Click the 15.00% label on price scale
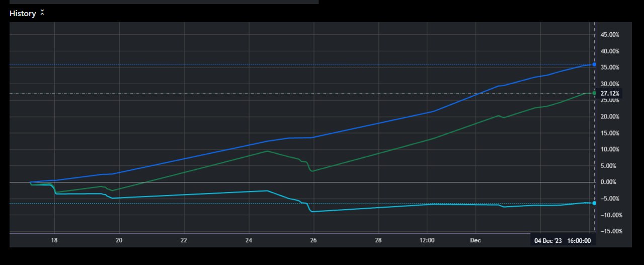Viewport: 644px width, 265px height. click(x=610, y=133)
